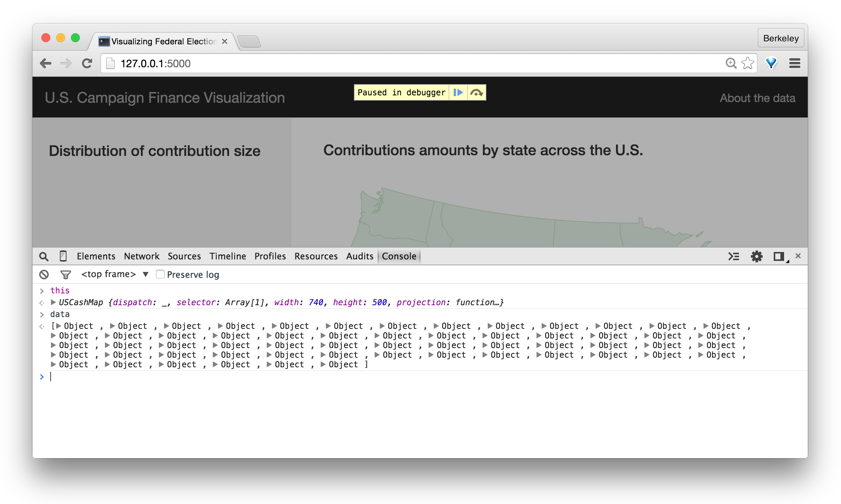Viewport: 841px width, 504px height.
Task: Bookmark this page with star icon
Action: click(748, 63)
